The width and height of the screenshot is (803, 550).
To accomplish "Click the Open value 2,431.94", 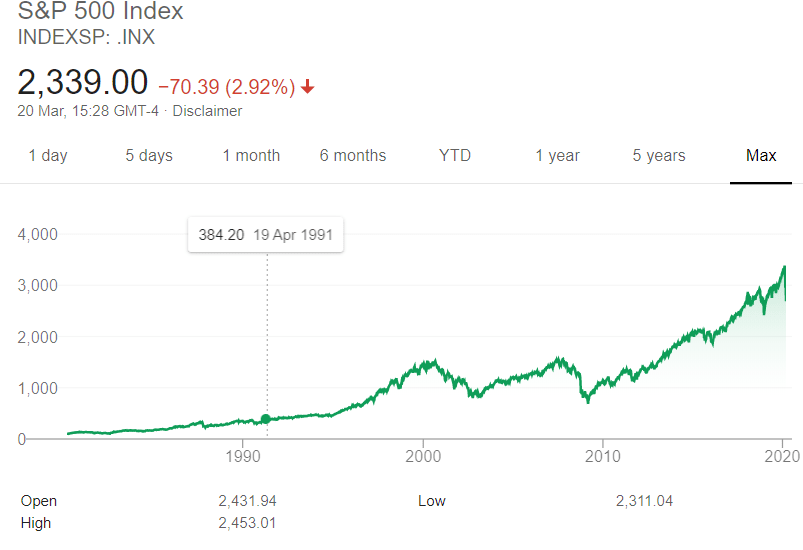I will (x=246, y=501).
